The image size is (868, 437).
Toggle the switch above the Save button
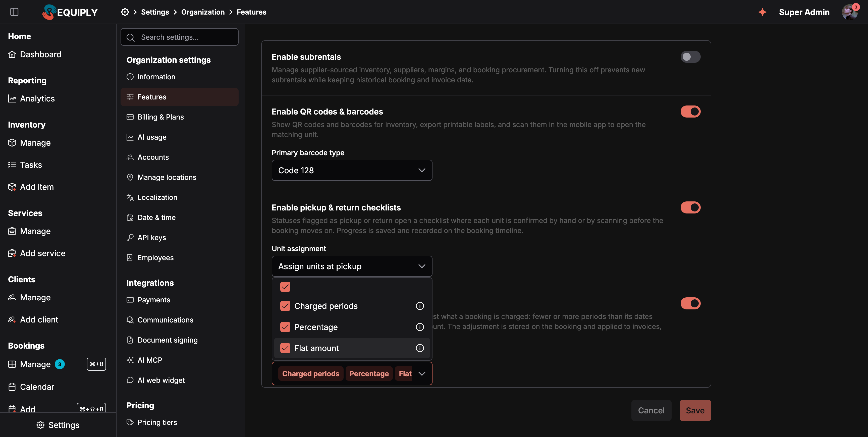click(690, 303)
